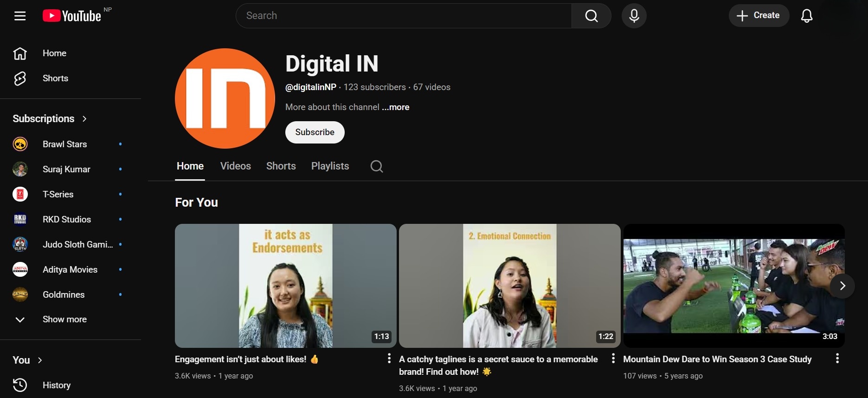Open the notifications bell
The width and height of the screenshot is (868, 398).
pos(806,16)
